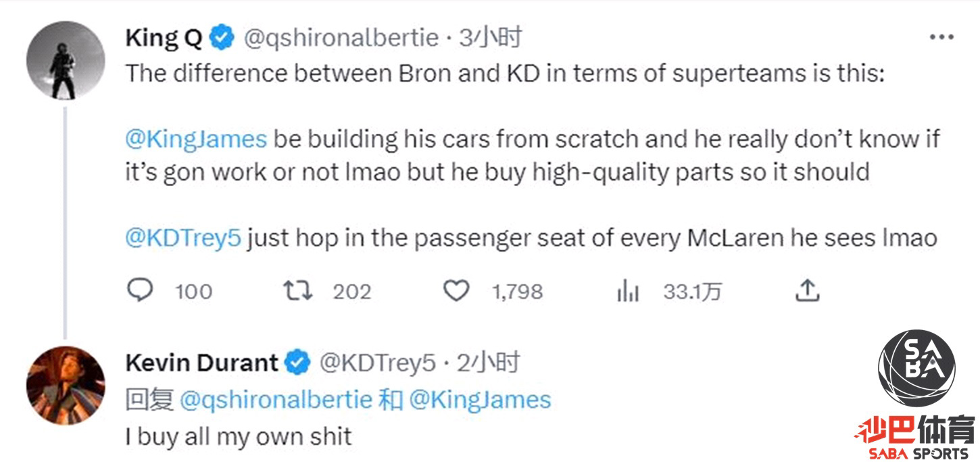Click @KingJames in the reply line

[x=481, y=400]
